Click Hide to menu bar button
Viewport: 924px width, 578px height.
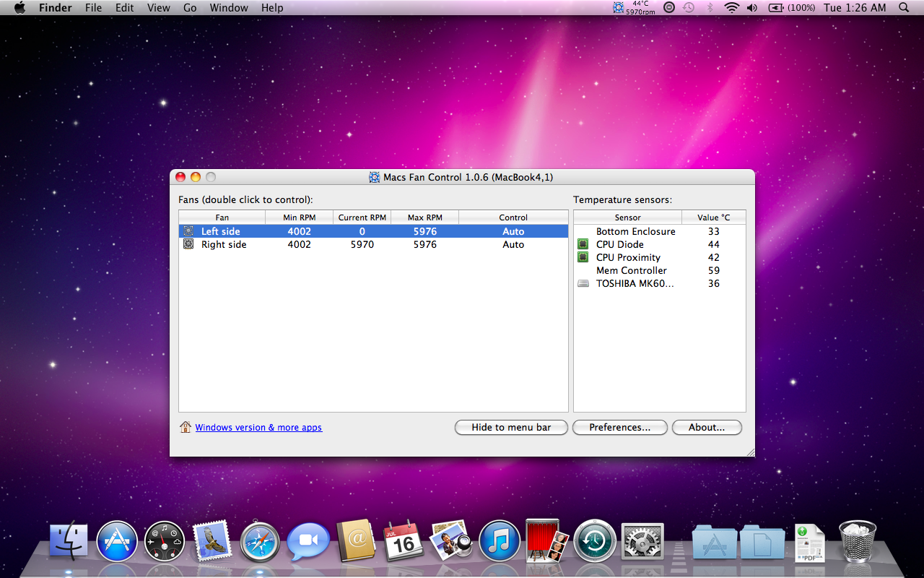pos(511,427)
